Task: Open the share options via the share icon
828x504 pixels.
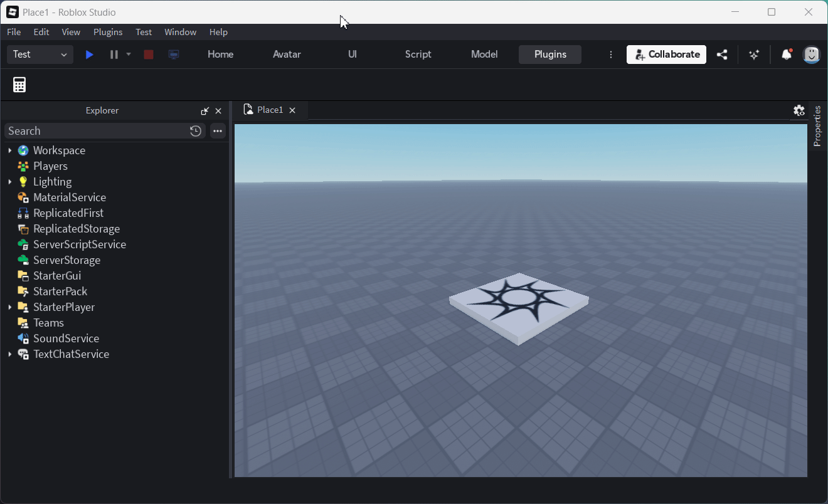Action: pyautogui.click(x=722, y=55)
